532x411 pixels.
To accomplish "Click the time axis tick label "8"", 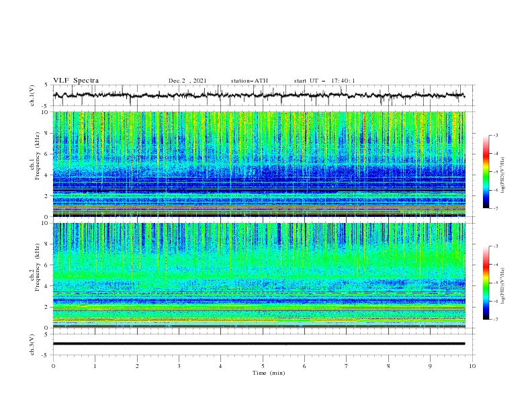I will pos(388,366).
